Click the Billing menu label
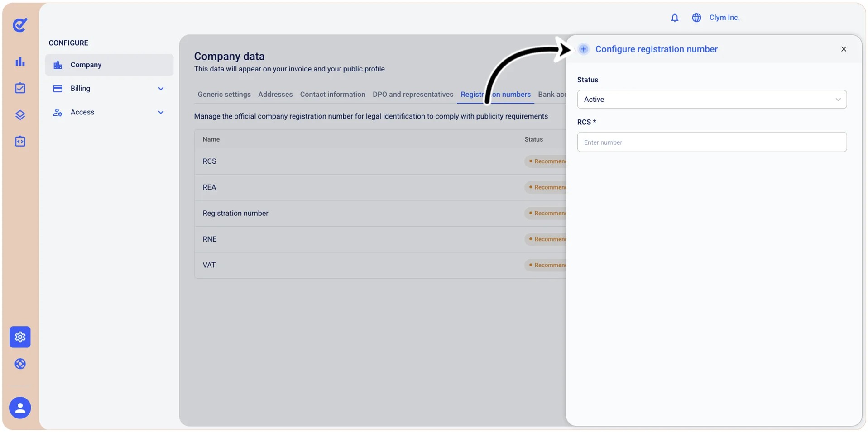This screenshot has width=868, height=432. coord(80,89)
